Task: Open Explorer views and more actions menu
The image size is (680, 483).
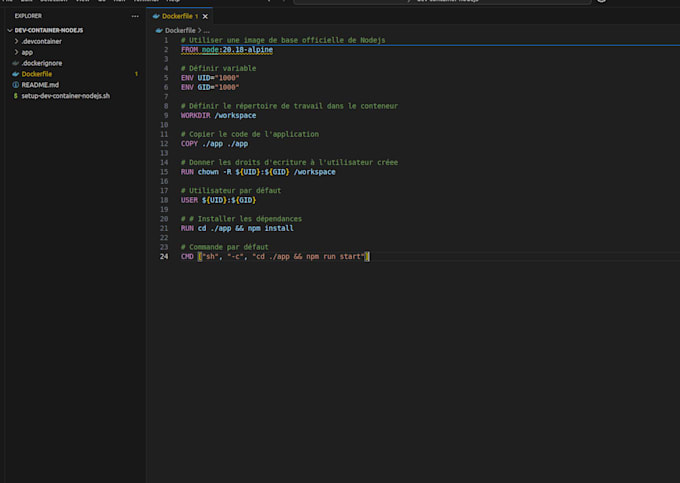Action: click(x=135, y=16)
